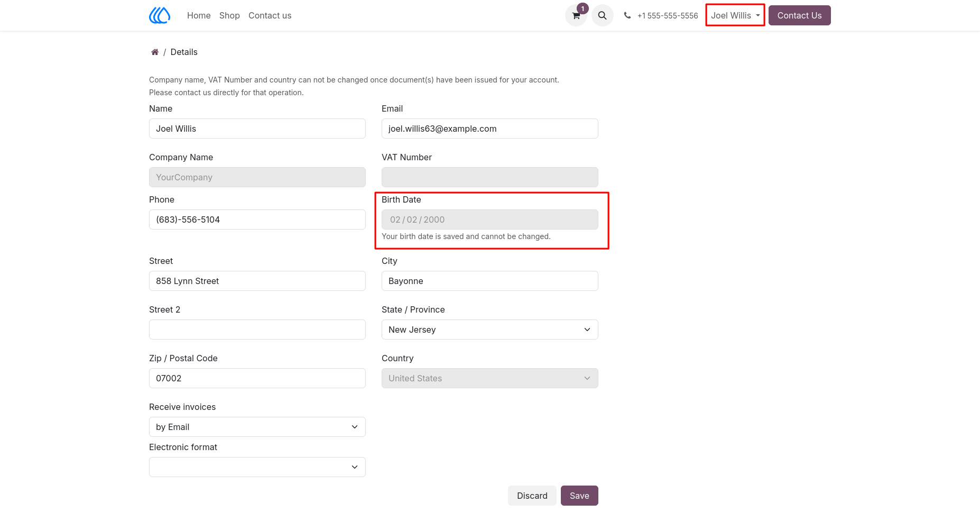
Task: Expand the State / Province dropdown
Action: pyautogui.click(x=490, y=330)
